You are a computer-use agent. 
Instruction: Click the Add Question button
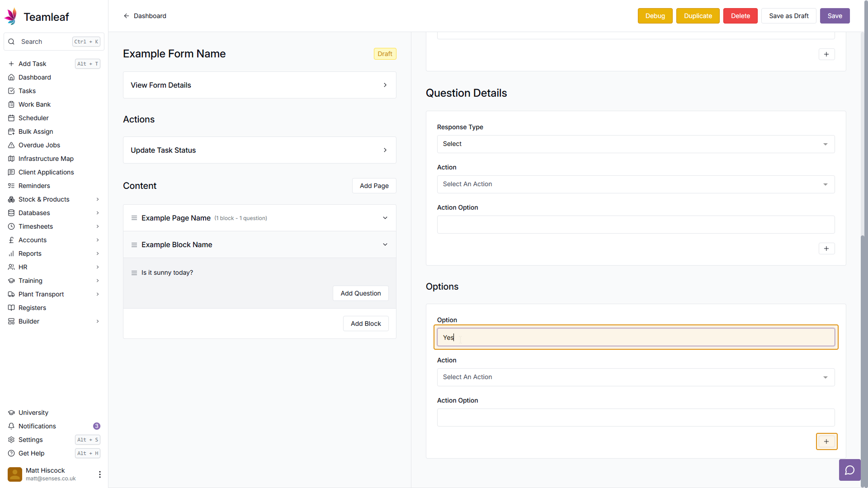(x=360, y=294)
